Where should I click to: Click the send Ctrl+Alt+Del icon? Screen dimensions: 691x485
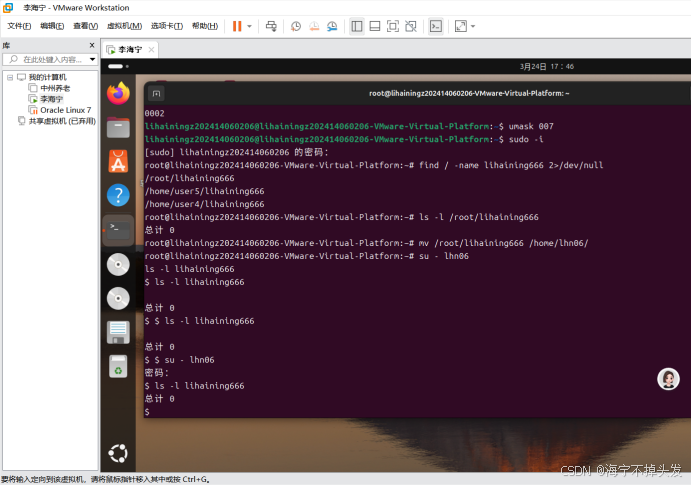point(271,26)
